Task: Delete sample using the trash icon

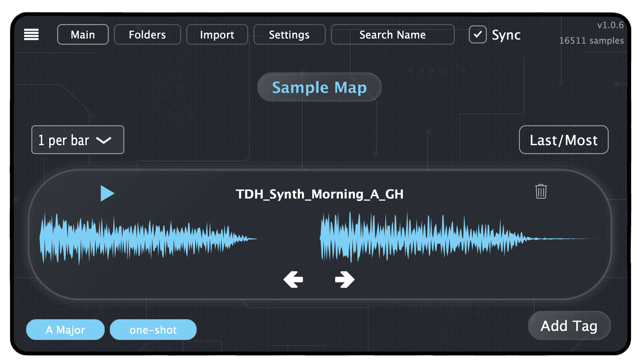Action: click(541, 192)
